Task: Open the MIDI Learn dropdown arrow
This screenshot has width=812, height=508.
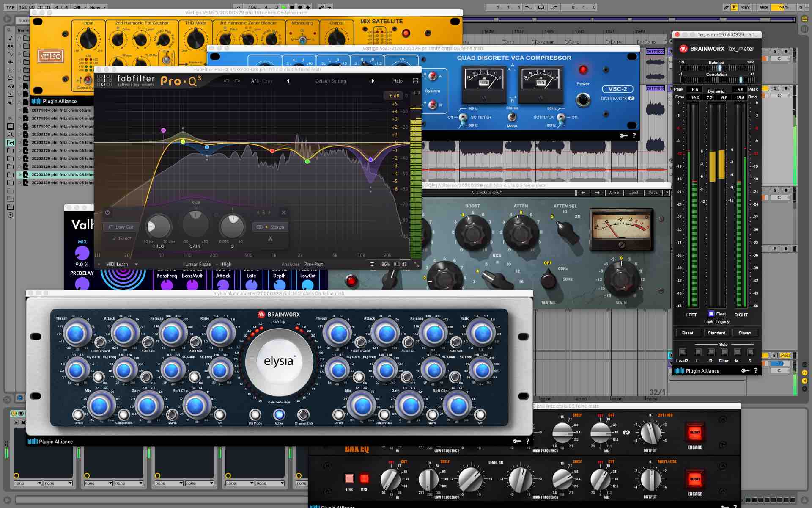Action: pos(136,264)
